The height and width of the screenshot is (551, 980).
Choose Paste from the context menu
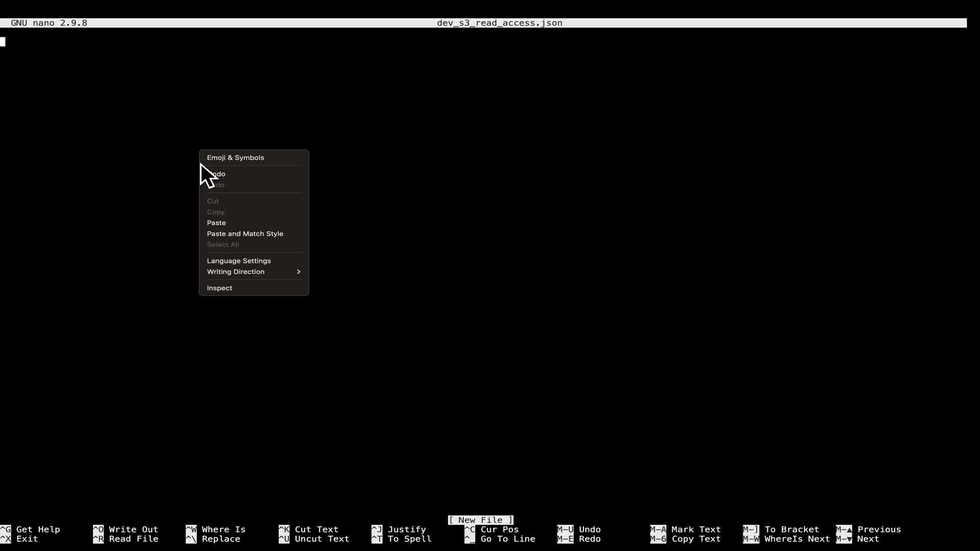216,223
